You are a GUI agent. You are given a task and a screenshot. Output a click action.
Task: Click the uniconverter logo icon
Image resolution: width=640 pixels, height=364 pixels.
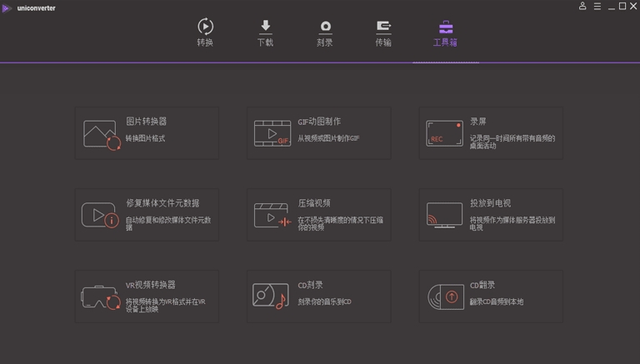[x=7, y=8]
